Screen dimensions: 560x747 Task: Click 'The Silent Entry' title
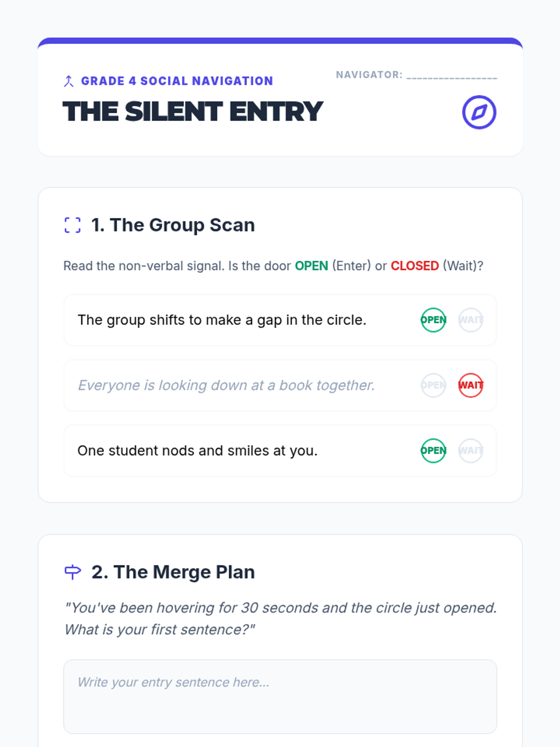coord(193,112)
